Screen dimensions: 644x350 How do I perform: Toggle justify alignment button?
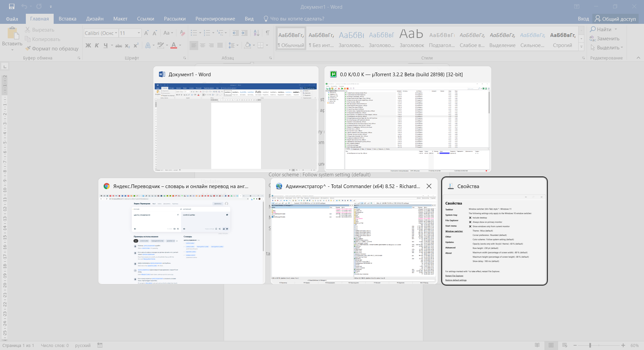(220, 45)
